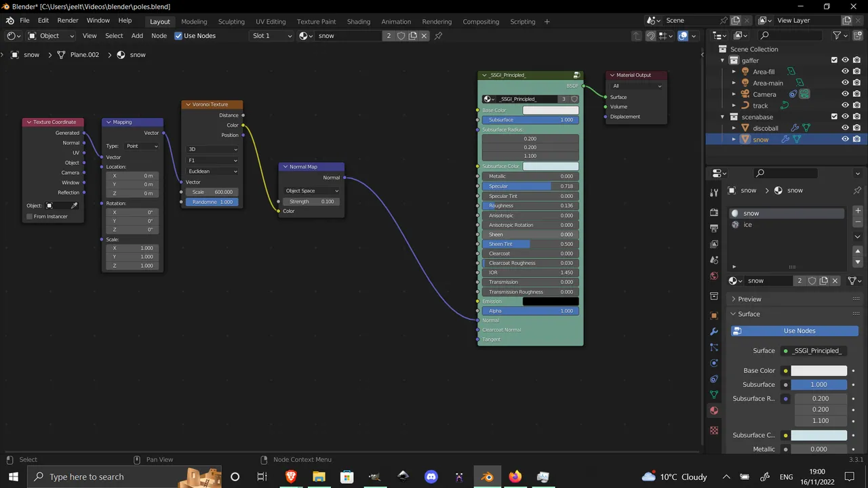Open Brave browser from taskbar
Image resolution: width=868 pixels, height=488 pixels.
pos(291,476)
